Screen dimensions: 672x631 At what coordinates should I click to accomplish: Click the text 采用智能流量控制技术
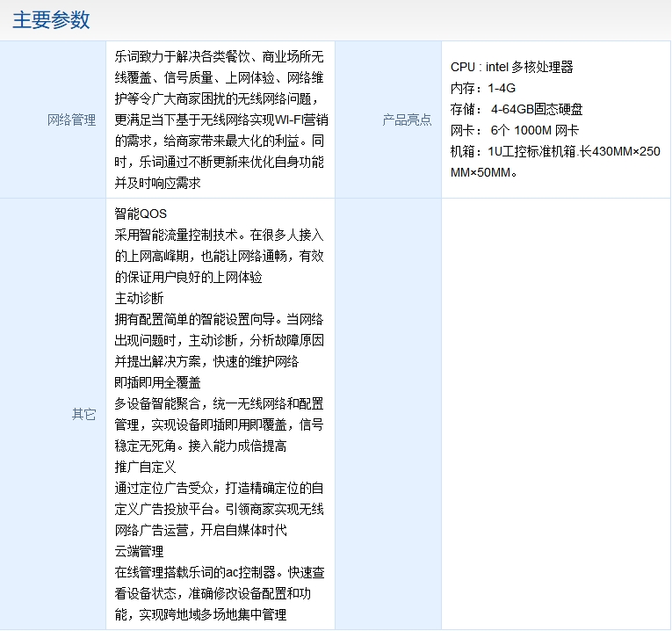pyautogui.click(x=177, y=235)
